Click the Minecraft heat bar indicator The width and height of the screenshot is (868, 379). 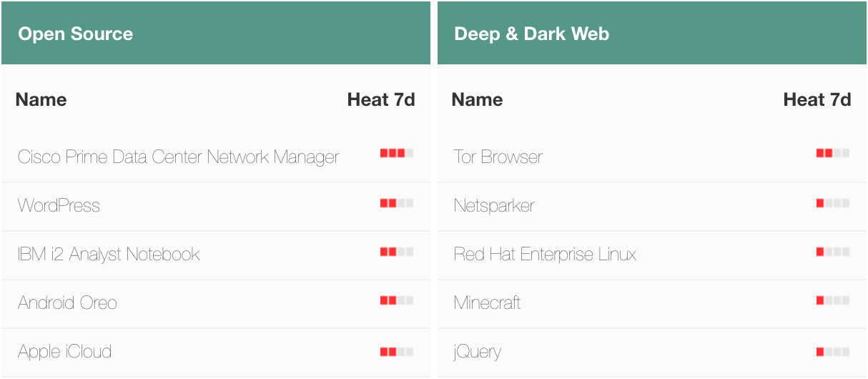[x=833, y=300]
